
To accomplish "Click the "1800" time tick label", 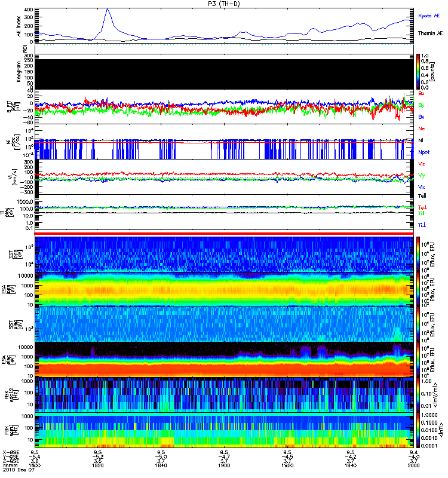I will pyautogui.click(x=35, y=465).
